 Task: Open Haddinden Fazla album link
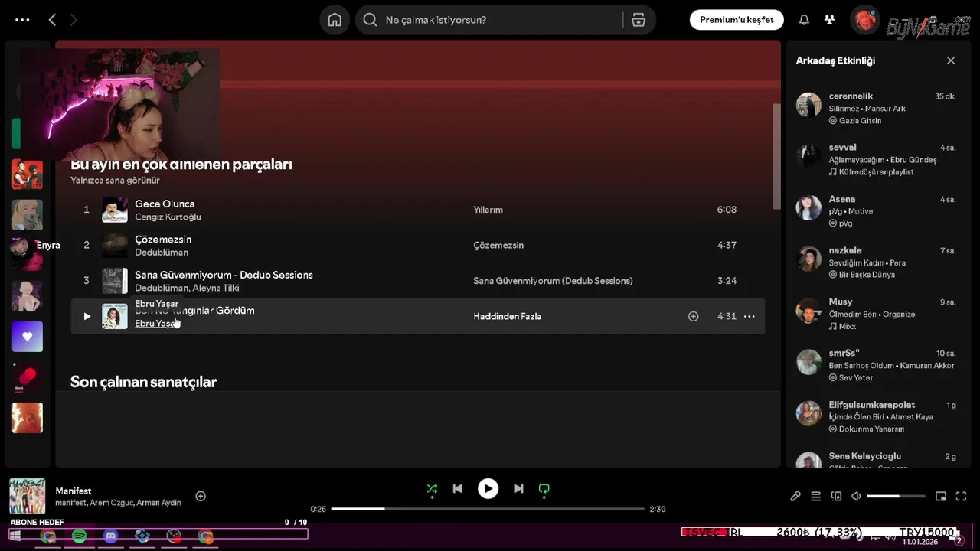pyautogui.click(x=507, y=316)
